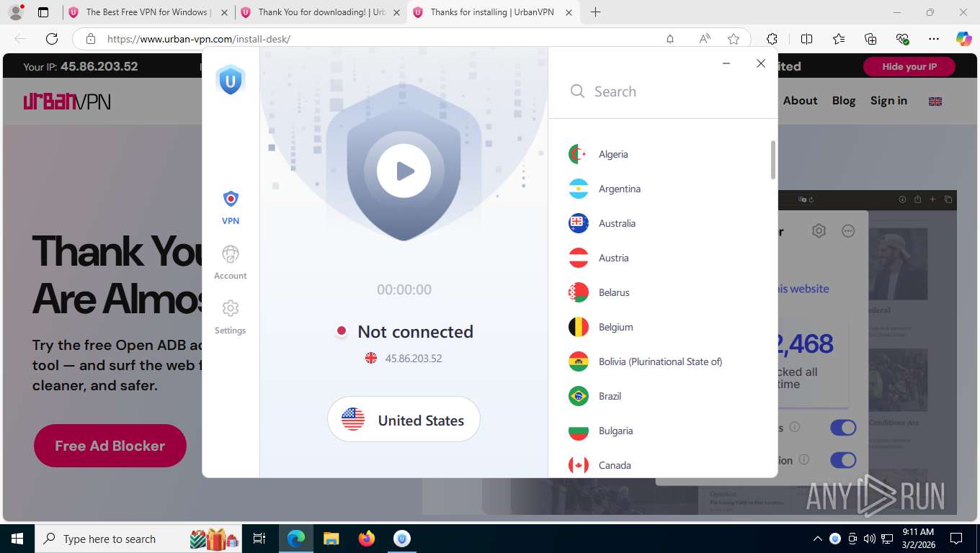Click the Australia flag icon
This screenshot has height=553, width=980.
579,223
